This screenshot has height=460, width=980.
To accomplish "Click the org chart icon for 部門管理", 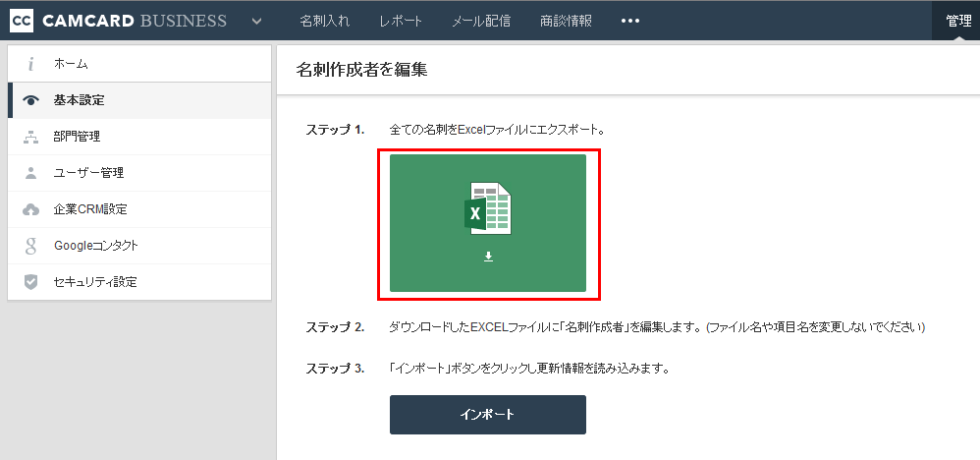I will click(31, 137).
